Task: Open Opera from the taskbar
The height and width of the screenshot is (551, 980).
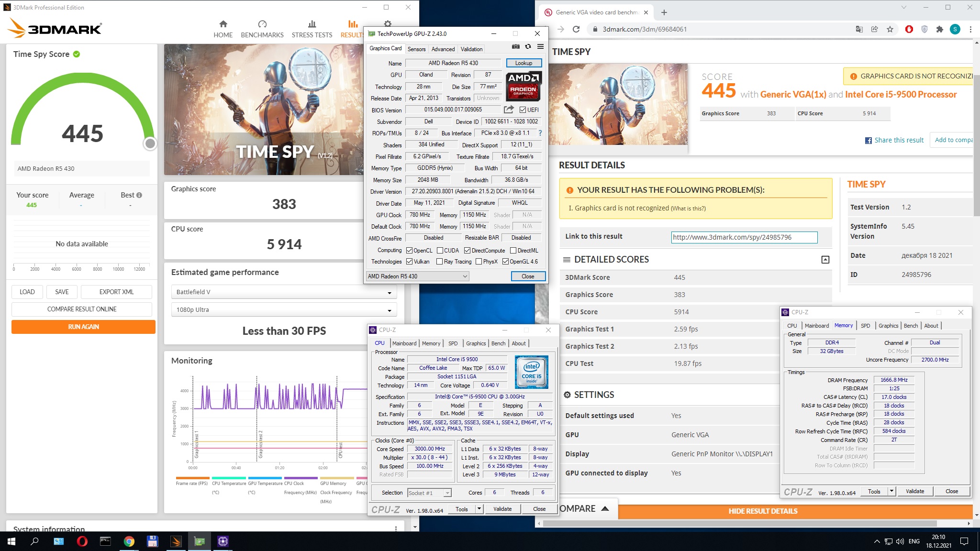Action: [82, 541]
